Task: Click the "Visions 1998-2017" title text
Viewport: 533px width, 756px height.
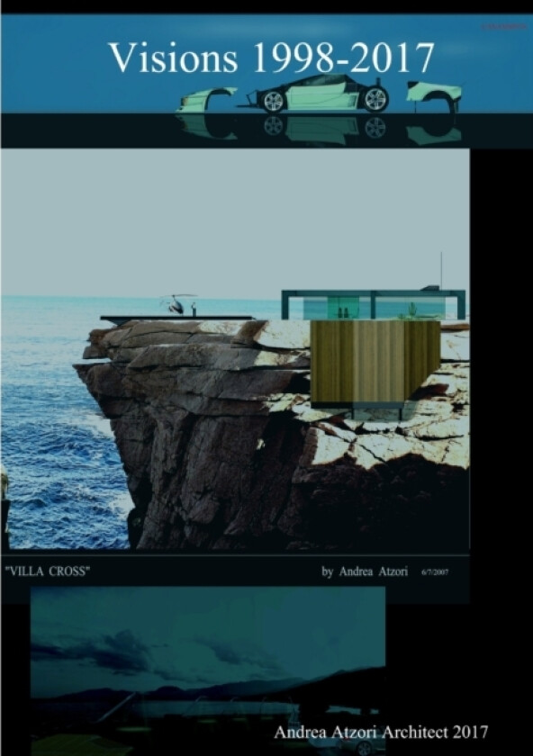Action: (272, 58)
